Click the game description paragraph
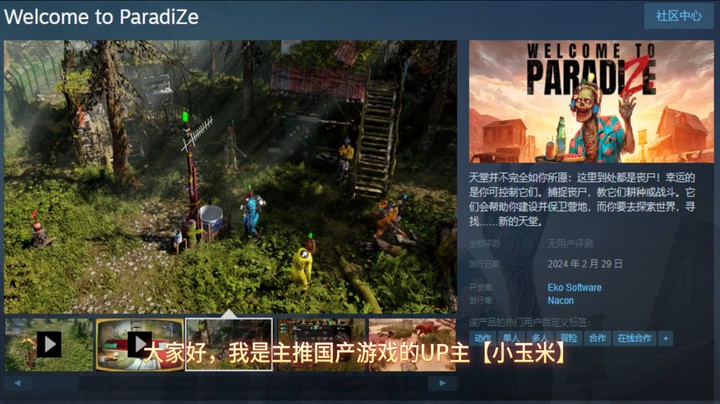This screenshot has height=404, width=720. (x=582, y=199)
